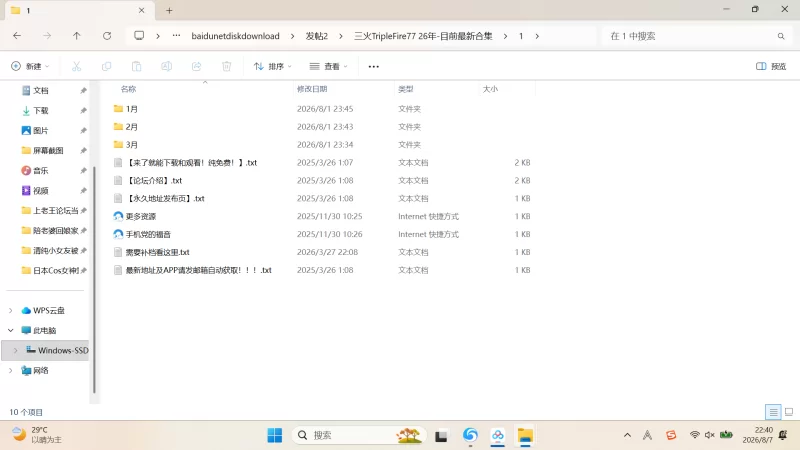Sort by the 名称 column header
Image resolution: width=800 pixels, height=450 pixels.
point(129,89)
